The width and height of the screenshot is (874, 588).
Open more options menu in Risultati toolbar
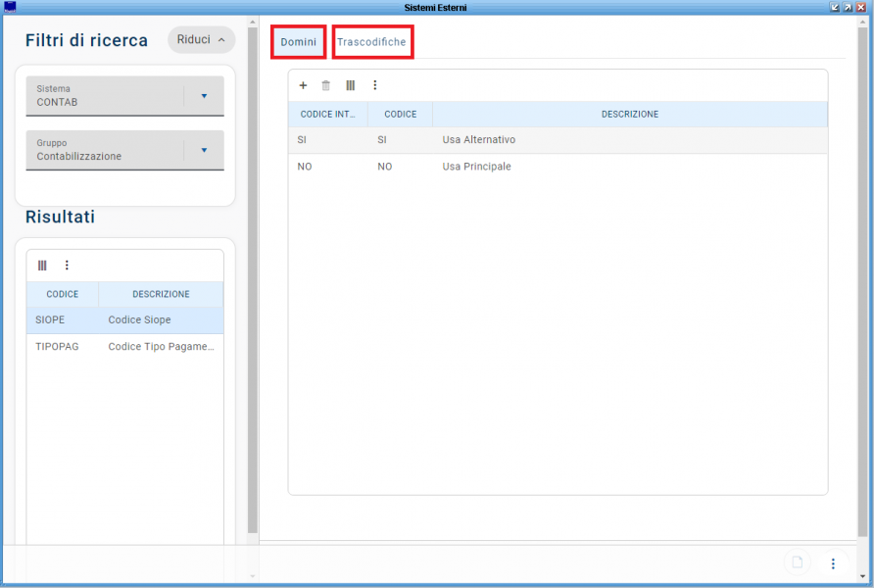click(x=67, y=266)
